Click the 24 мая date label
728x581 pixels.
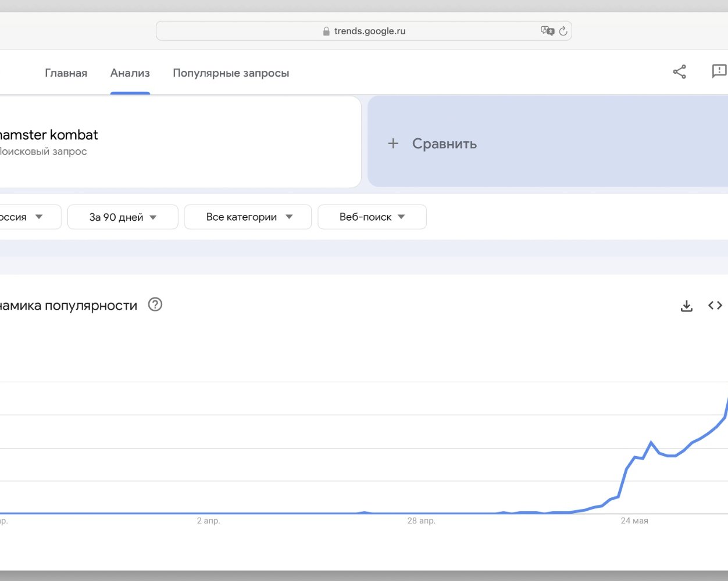tap(634, 521)
